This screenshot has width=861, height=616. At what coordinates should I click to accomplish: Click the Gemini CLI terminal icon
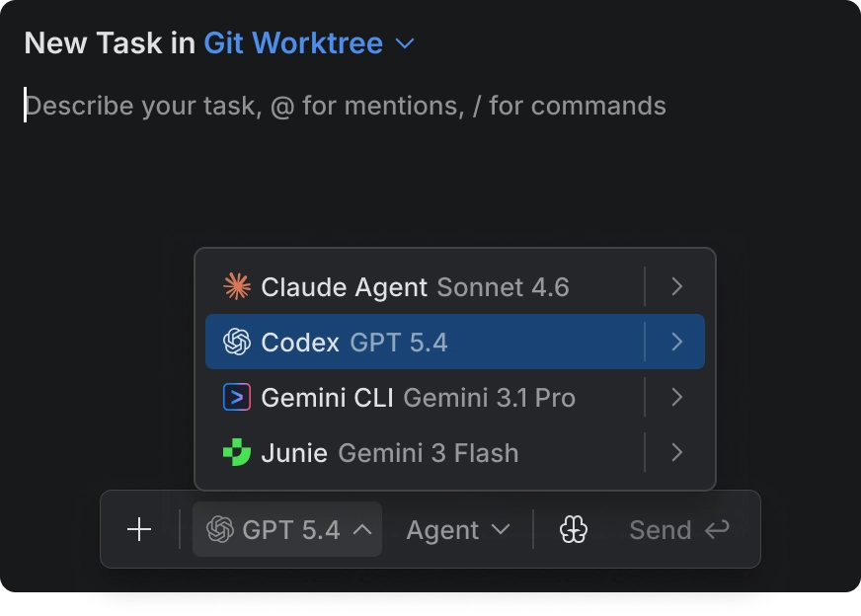[x=237, y=397]
